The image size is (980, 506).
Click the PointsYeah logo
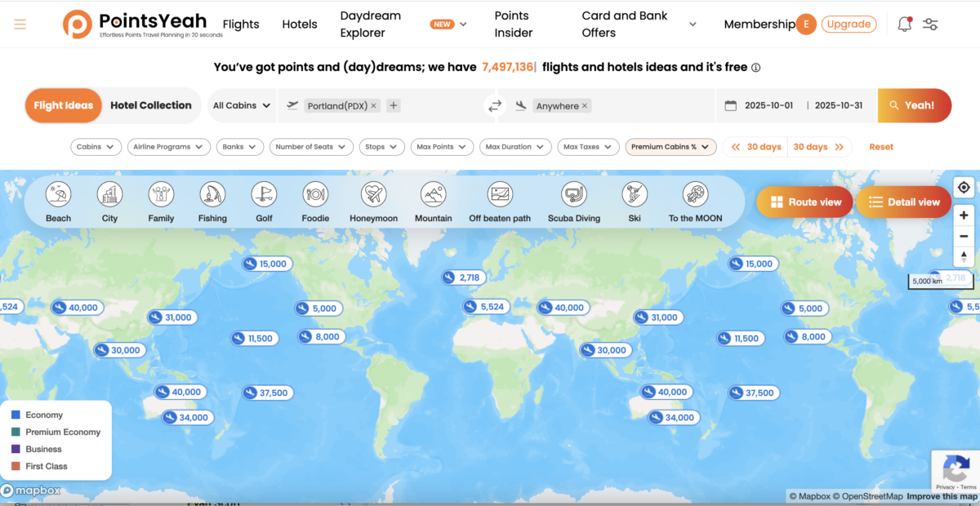point(142,24)
